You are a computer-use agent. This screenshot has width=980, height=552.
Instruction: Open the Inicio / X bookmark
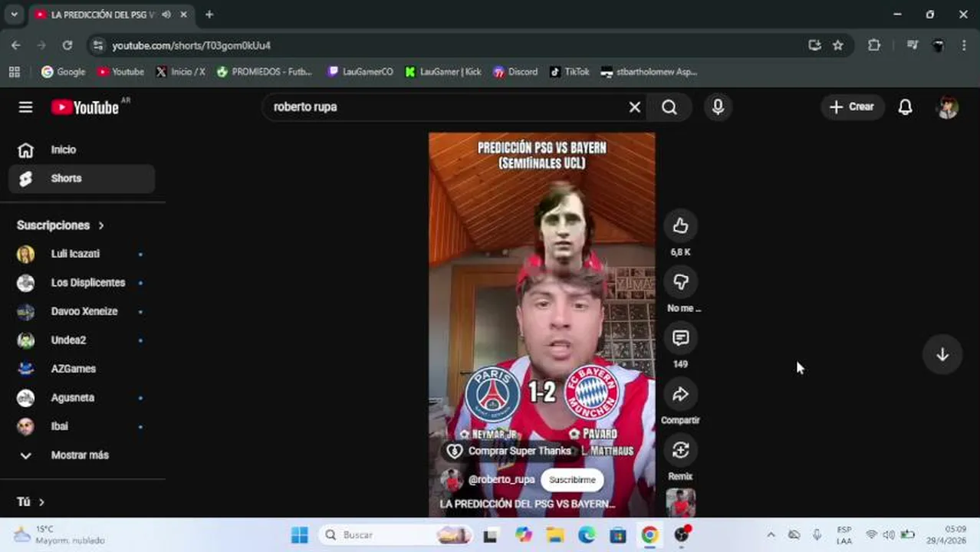coord(180,71)
